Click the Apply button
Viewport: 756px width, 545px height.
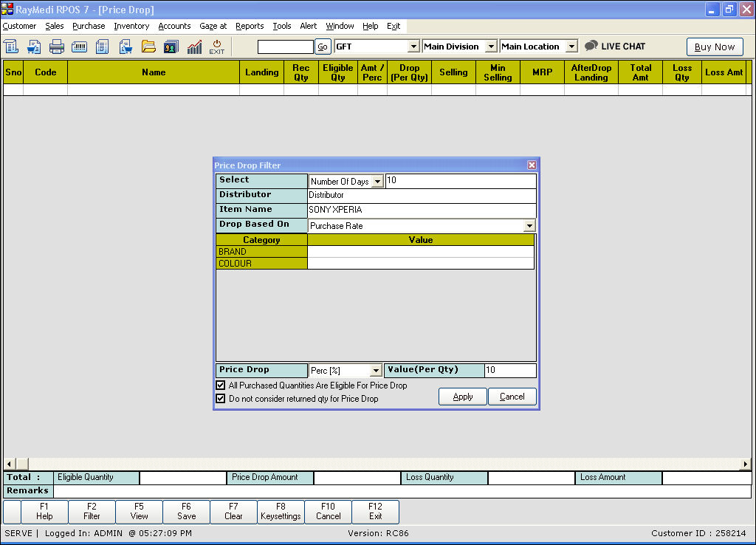click(463, 397)
